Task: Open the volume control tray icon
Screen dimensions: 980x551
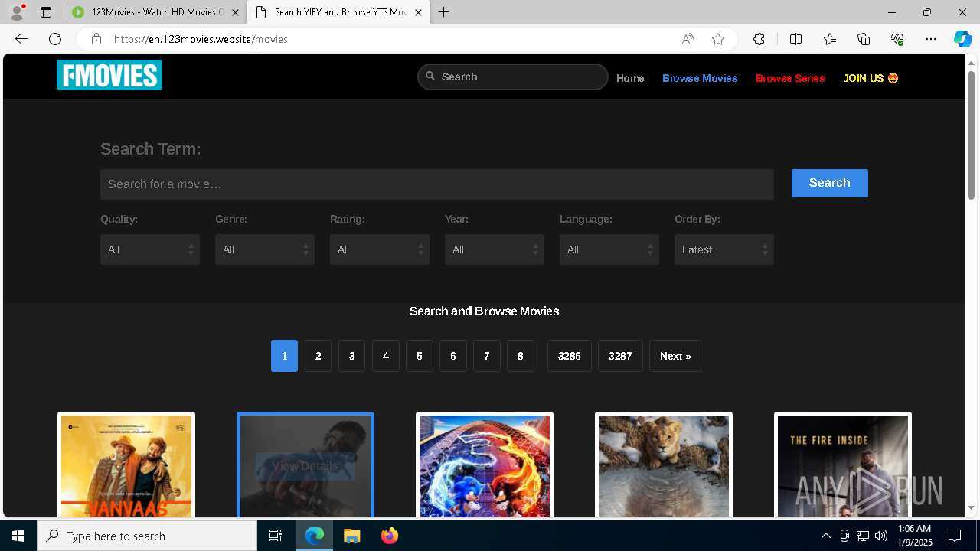Action: tap(881, 536)
